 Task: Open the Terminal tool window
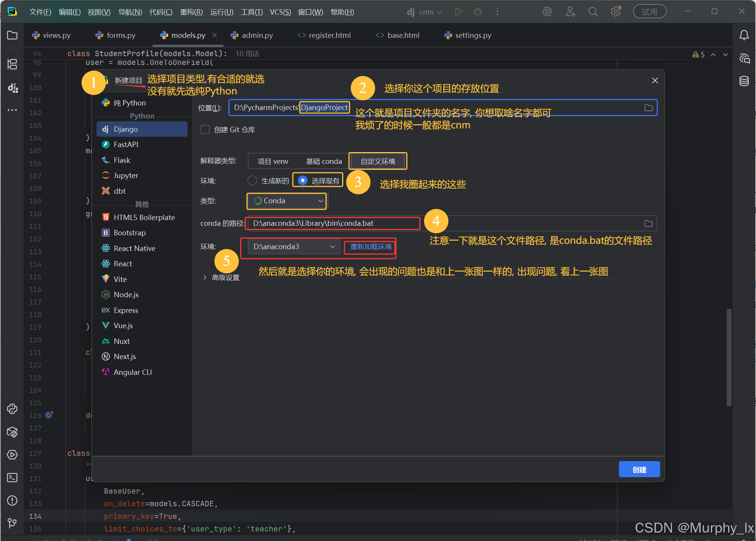(12, 478)
